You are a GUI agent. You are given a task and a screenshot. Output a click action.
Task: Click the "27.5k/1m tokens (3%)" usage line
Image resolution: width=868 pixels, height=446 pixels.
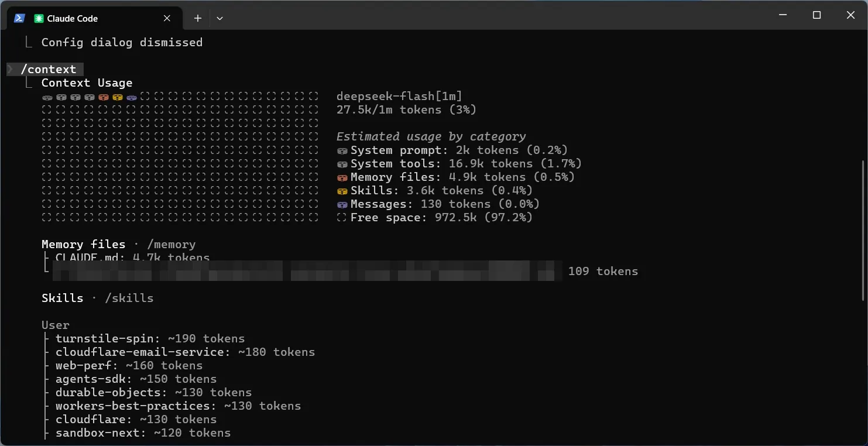[406, 109]
